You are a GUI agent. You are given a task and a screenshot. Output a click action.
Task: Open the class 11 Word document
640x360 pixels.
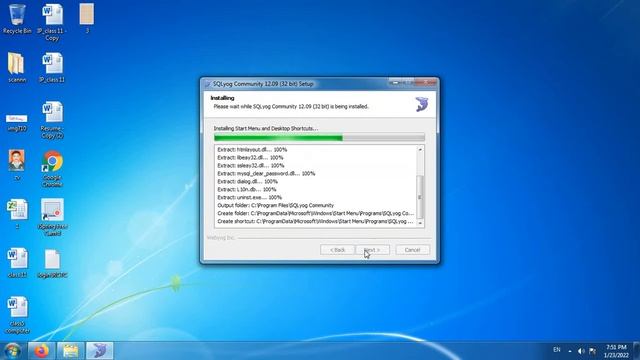coord(17,262)
